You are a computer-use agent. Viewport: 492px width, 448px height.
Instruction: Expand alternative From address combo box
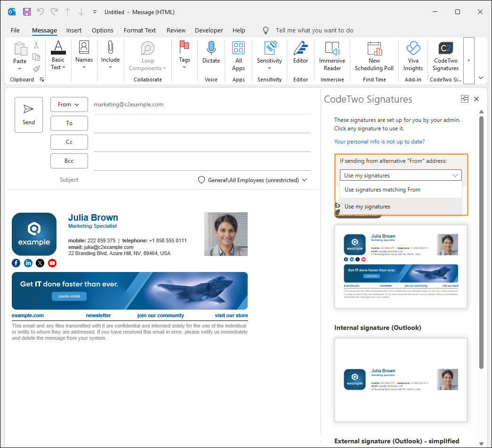coord(401,176)
